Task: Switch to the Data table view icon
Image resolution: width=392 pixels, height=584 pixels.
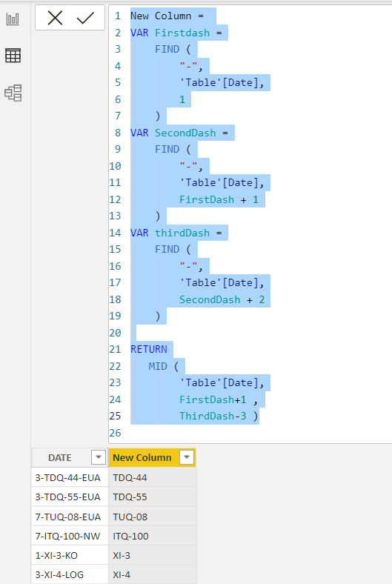Action: 13,56
